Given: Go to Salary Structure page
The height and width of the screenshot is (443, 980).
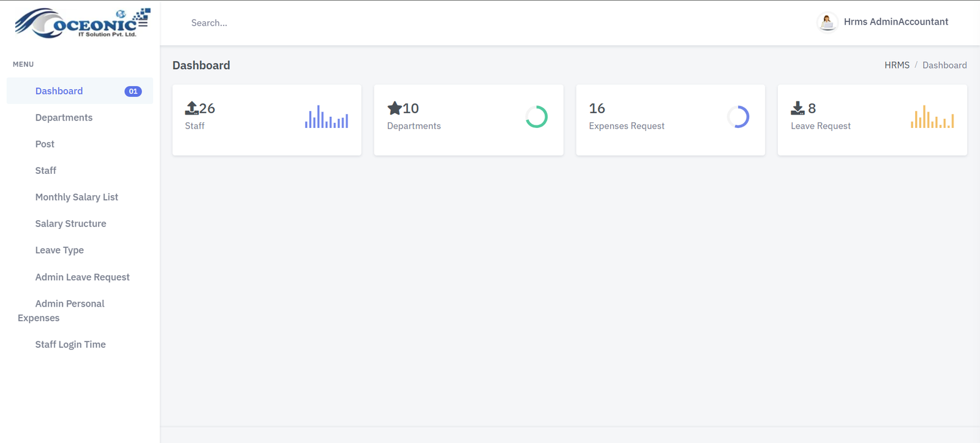Looking at the screenshot, I should 70,224.
